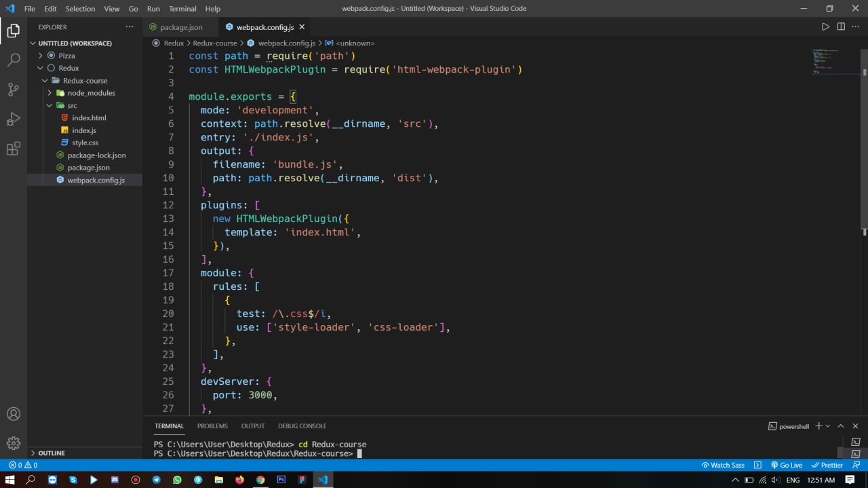The image size is (868, 488).
Task: Open WhatsApp from the taskbar
Action: 177,479
